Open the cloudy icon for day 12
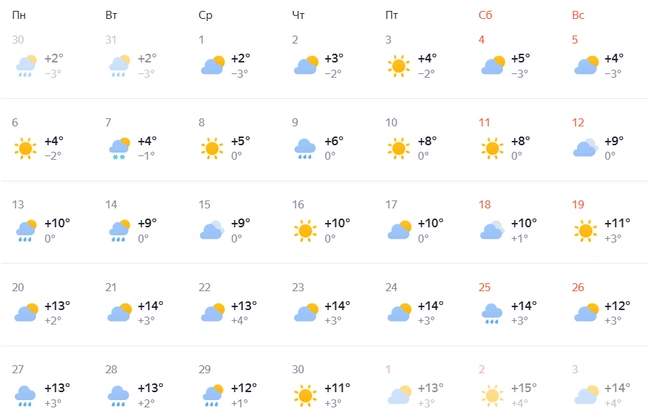Viewport: 656px width, 419px height. tap(585, 148)
